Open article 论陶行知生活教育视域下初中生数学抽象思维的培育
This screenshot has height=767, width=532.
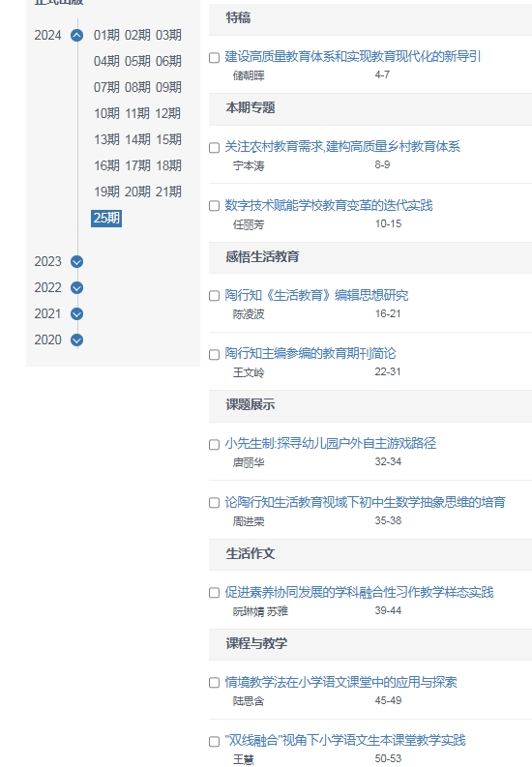[x=366, y=502]
